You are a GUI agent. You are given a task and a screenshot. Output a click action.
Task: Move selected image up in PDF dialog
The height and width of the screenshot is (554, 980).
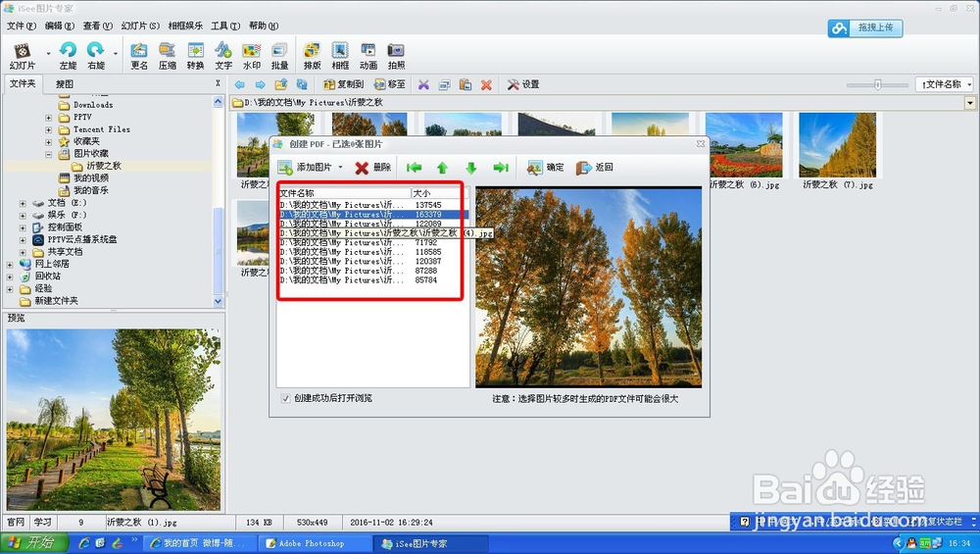(x=442, y=167)
